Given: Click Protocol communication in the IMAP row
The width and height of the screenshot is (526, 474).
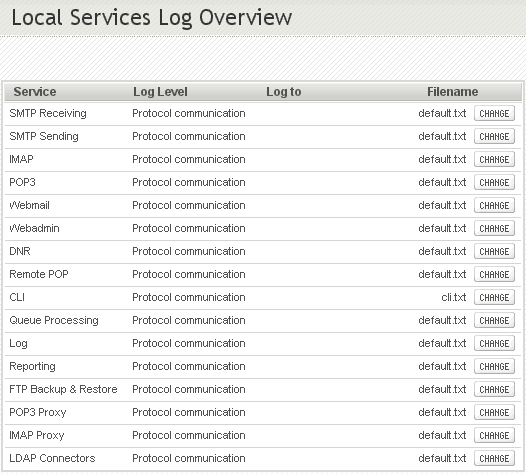Looking at the screenshot, I should [x=189, y=159].
